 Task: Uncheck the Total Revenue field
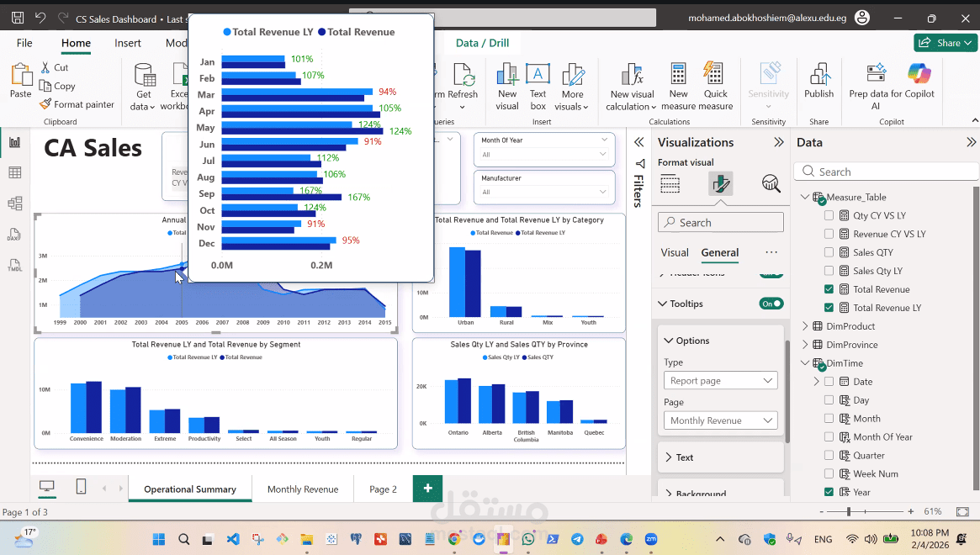point(829,288)
